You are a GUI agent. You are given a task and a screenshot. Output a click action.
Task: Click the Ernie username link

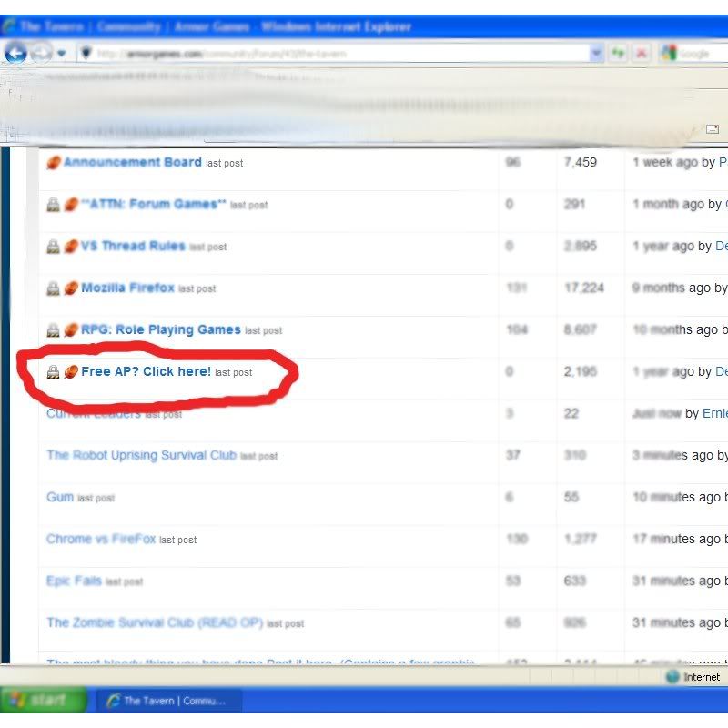pyautogui.click(x=715, y=413)
